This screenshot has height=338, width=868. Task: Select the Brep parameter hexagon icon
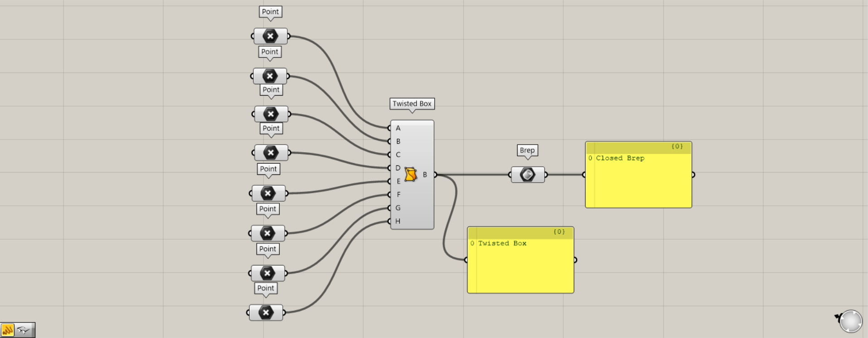528,175
